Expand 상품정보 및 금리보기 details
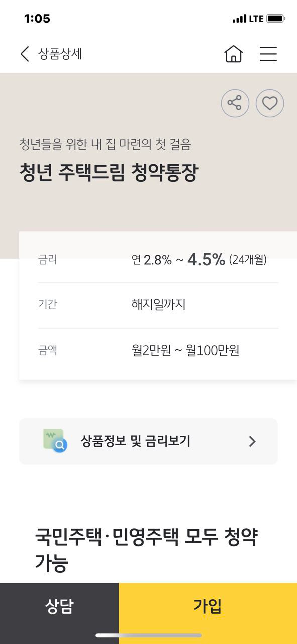The width and height of the screenshot is (297, 644). [148, 441]
